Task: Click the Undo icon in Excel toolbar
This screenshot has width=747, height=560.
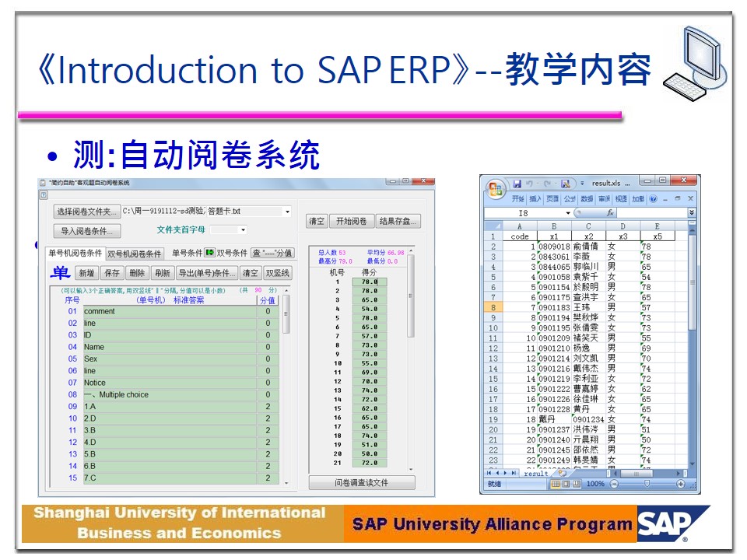Action: pos(529,184)
